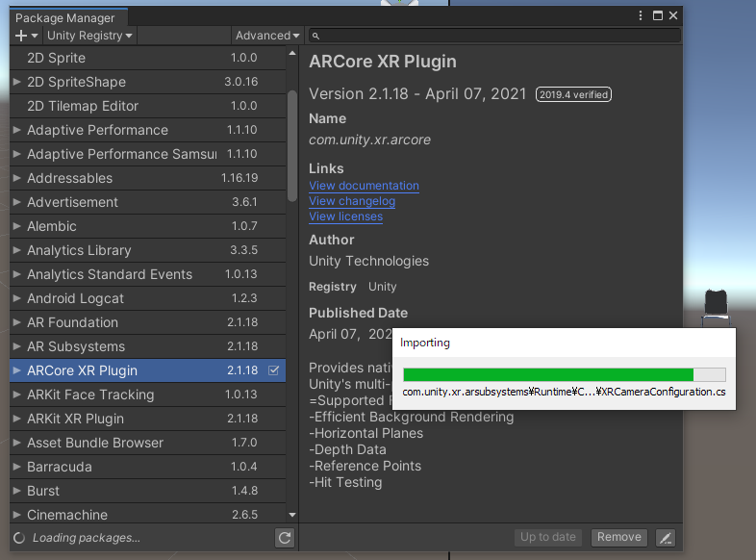This screenshot has height=560, width=756.
Task: Open the Package Manager kebab menu
Action: (641, 16)
